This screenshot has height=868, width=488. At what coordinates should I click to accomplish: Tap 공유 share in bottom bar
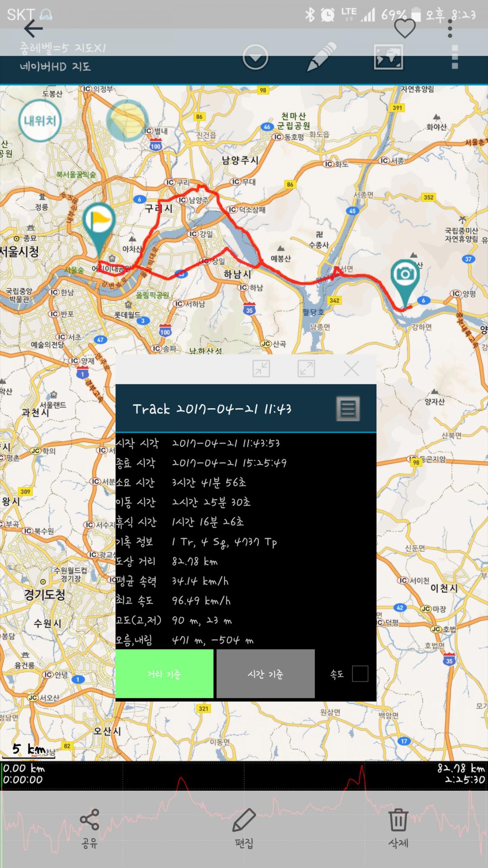click(89, 828)
